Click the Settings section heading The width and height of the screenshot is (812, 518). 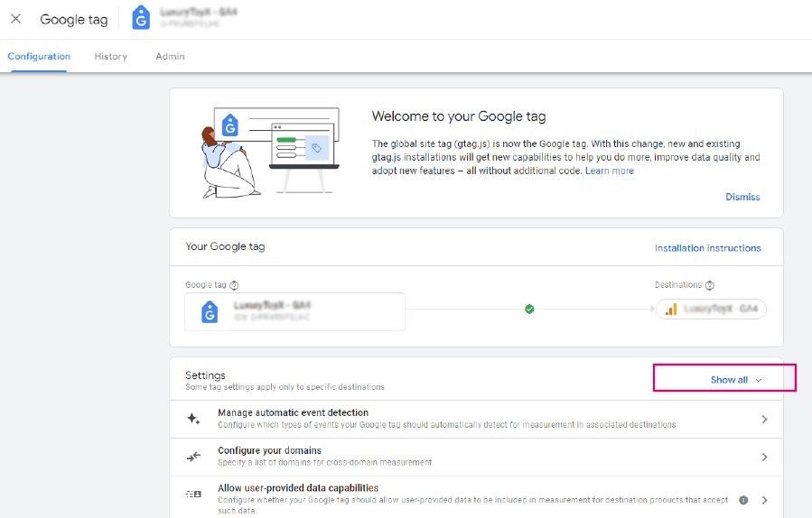tap(206, 375)
